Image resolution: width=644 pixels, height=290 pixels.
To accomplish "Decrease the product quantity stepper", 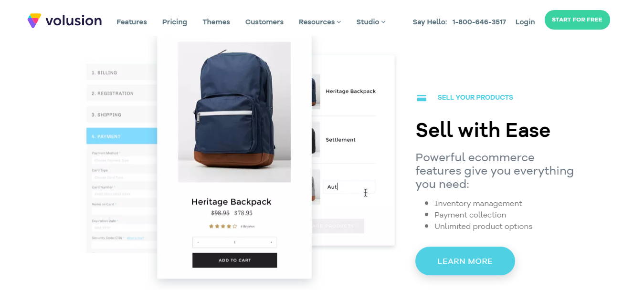I will click(x=198, y=242).
